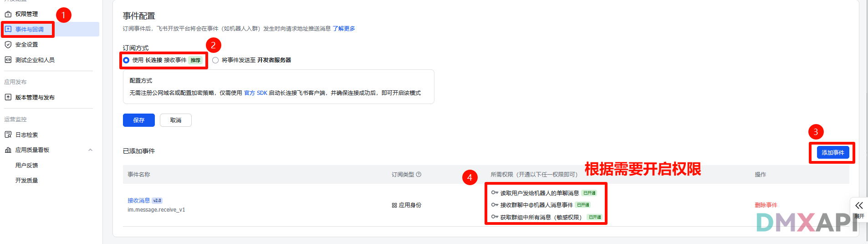The image size is (868, 244).
Task: Click the 推荐 tag
Action: 195,60
